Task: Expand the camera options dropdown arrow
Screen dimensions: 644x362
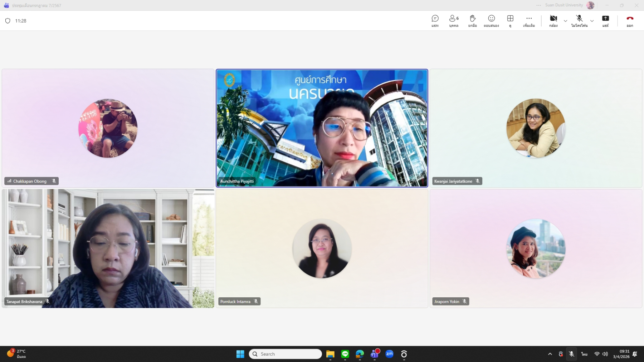Action: click(x=565, y=21)
